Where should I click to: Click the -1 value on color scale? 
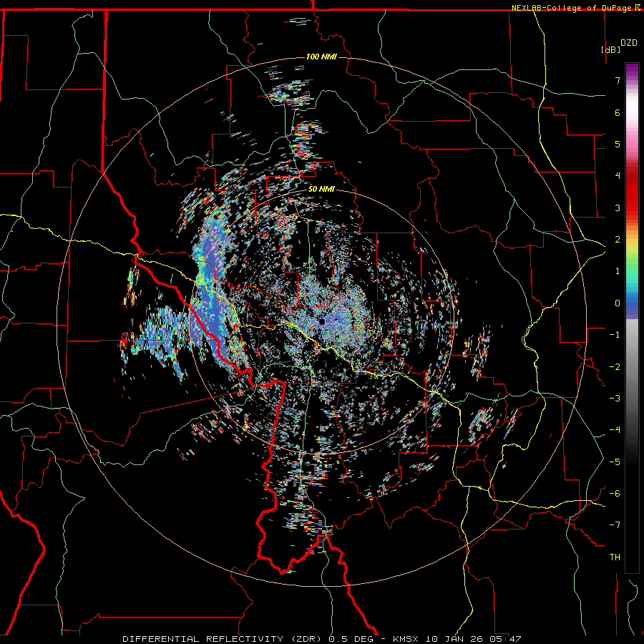pyautogui.click(x=615, y=335)
